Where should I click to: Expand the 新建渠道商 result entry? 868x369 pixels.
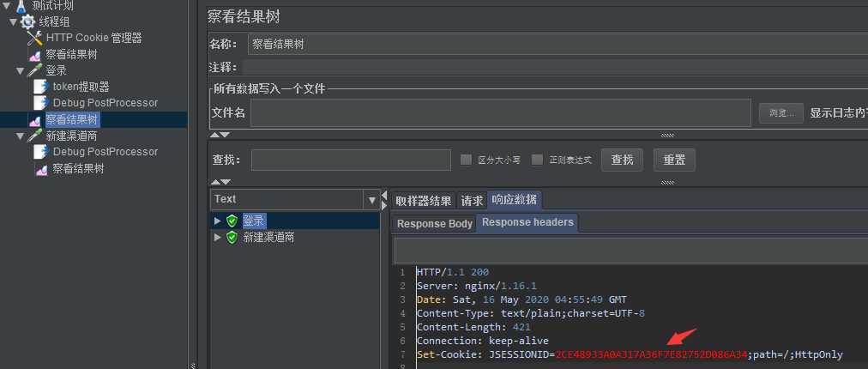click(218, 237)
